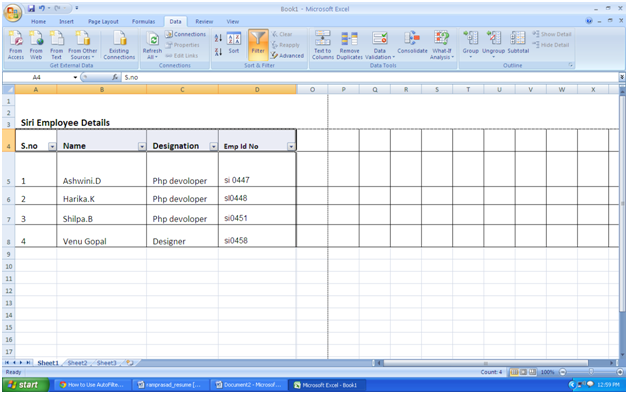The height and width of the screenshot is (394, 628).
Task: Switch to Page Layout view in status bar
Action: point(523,372)
